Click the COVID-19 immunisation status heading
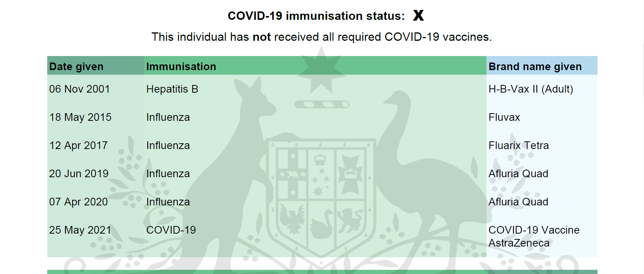 point(316,16)
